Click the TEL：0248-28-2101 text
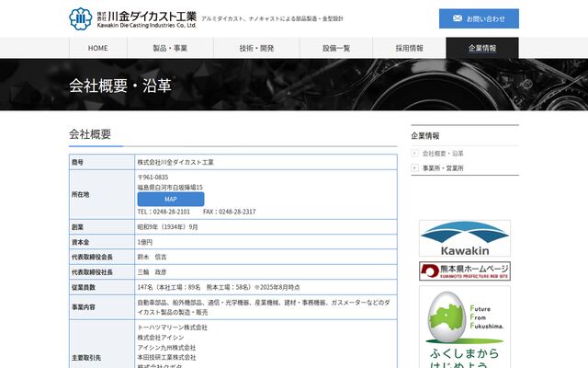This screenshot has width=588, height=368. coord(164,212)
